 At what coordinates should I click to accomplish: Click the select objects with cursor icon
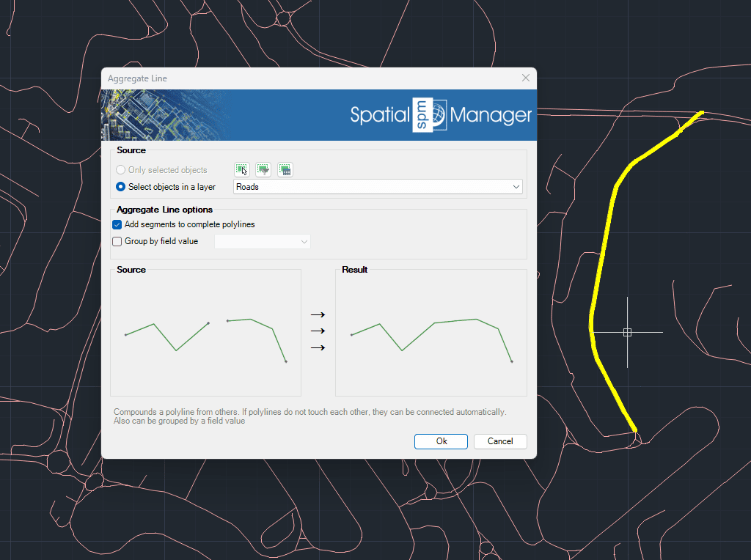pyautogui.click(x=242, y=169)
